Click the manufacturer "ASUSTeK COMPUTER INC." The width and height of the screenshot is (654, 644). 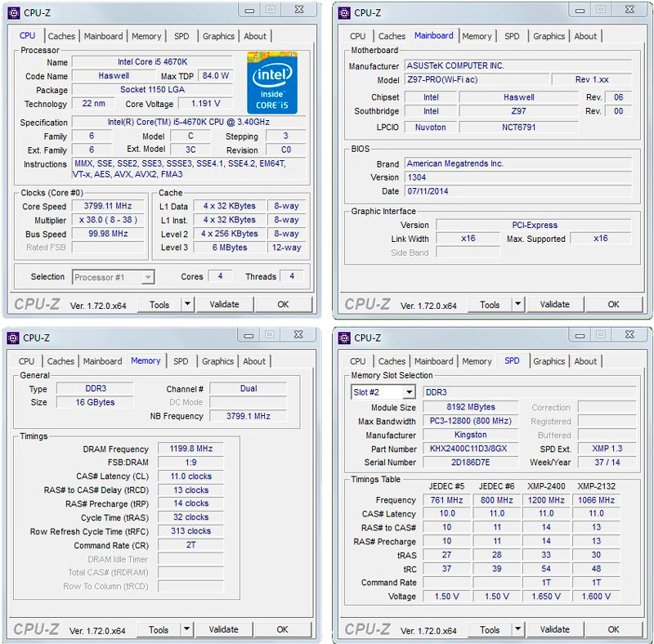click(518, 66)
